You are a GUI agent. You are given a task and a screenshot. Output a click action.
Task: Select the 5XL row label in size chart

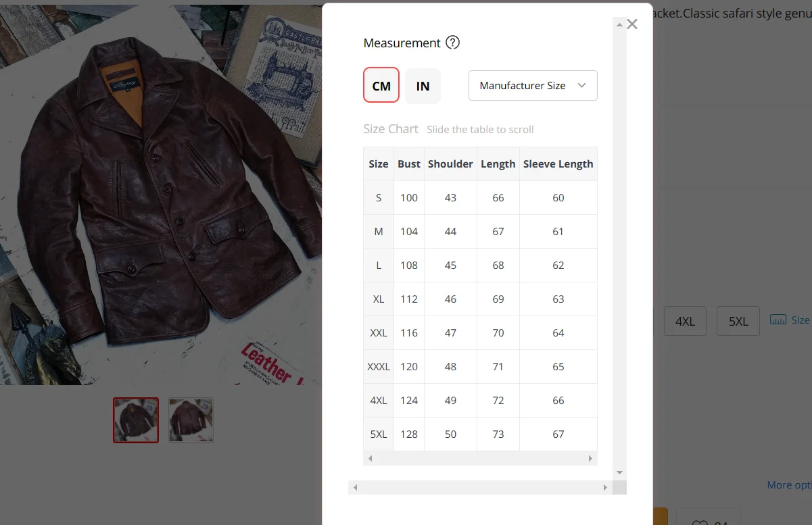tap(379, 434)
